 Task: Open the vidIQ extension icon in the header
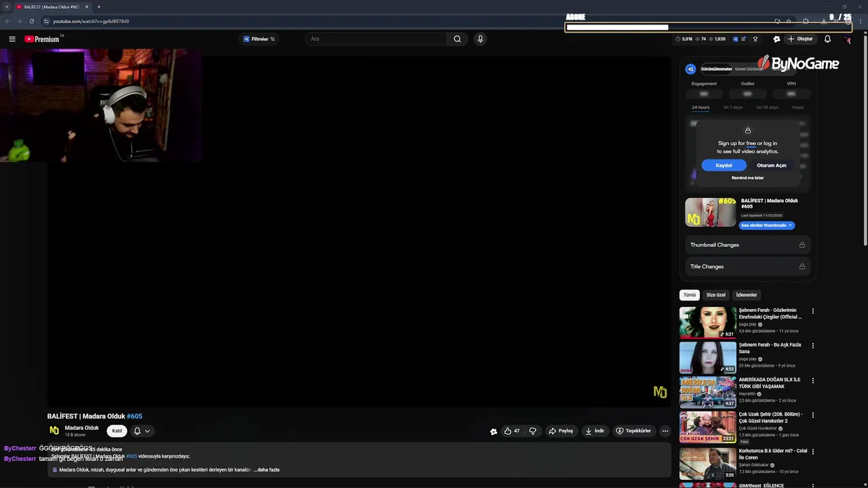coord(776,39)
